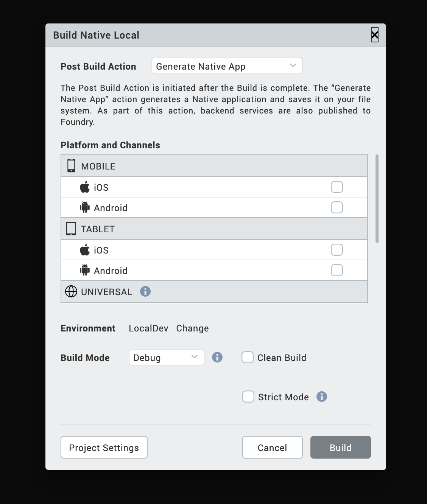The width and height of the screenshot is (427, 504).
Task: Close the Build Native Local dialog
Action: (x=374, y=35)
